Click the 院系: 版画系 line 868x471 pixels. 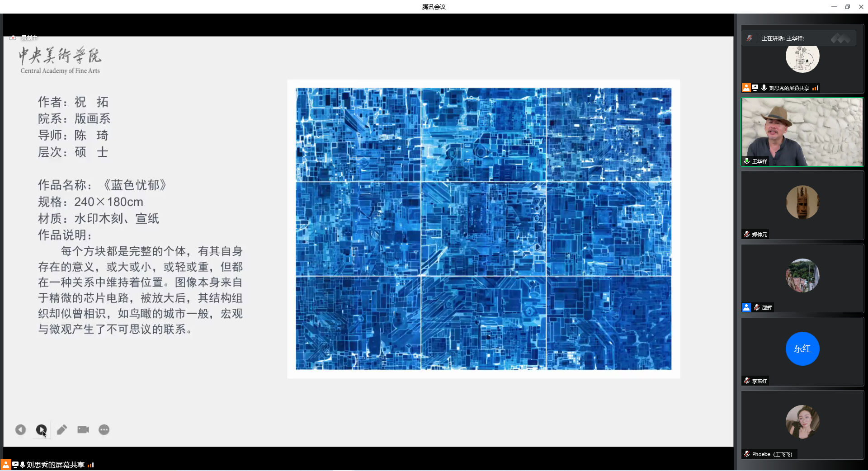[74, 118]
